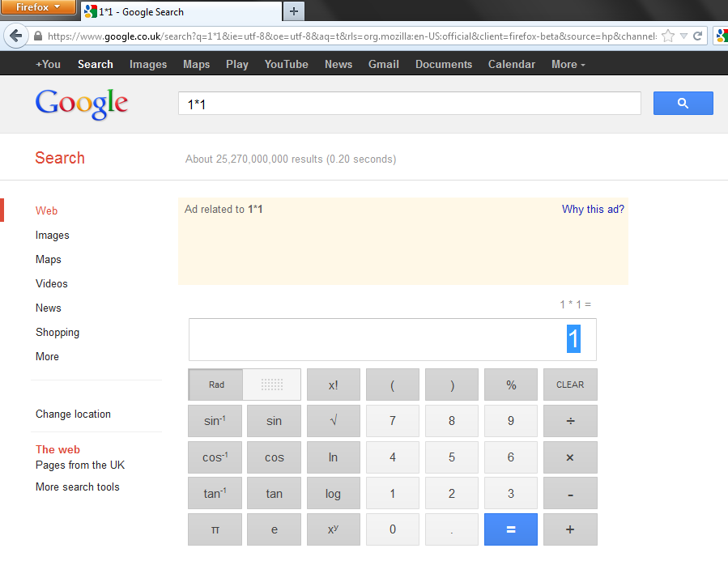Click the Why this ad? link

click(593, 210)
